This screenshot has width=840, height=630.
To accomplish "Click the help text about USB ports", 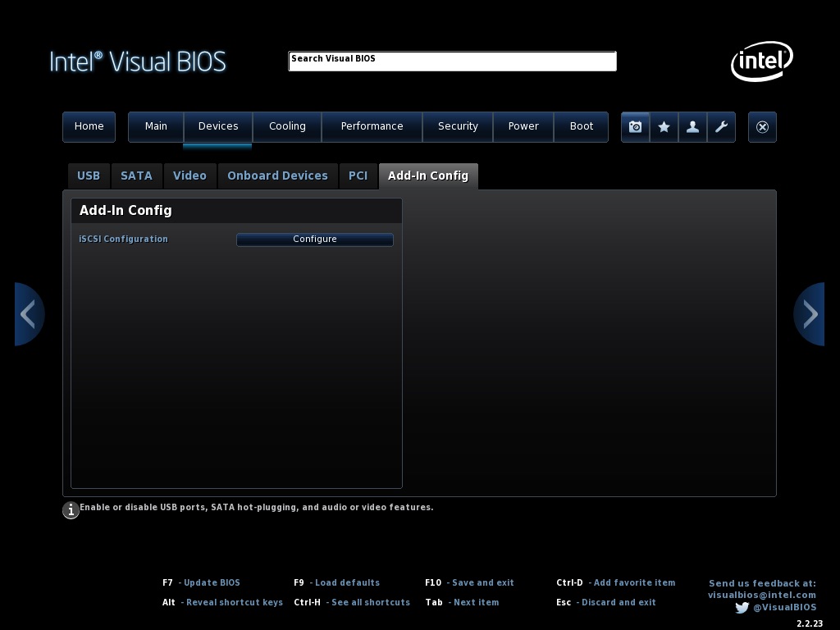I will point(257,507).
